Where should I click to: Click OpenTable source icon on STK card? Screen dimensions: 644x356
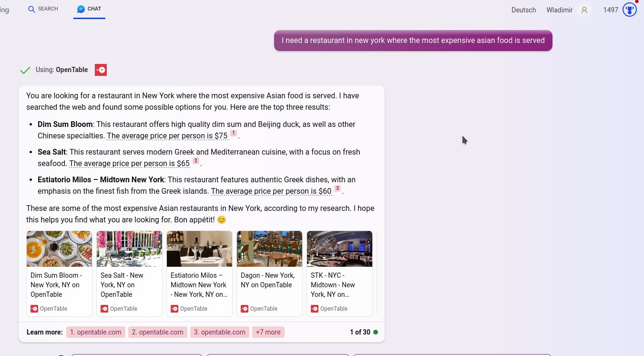(x=315, y=309)
